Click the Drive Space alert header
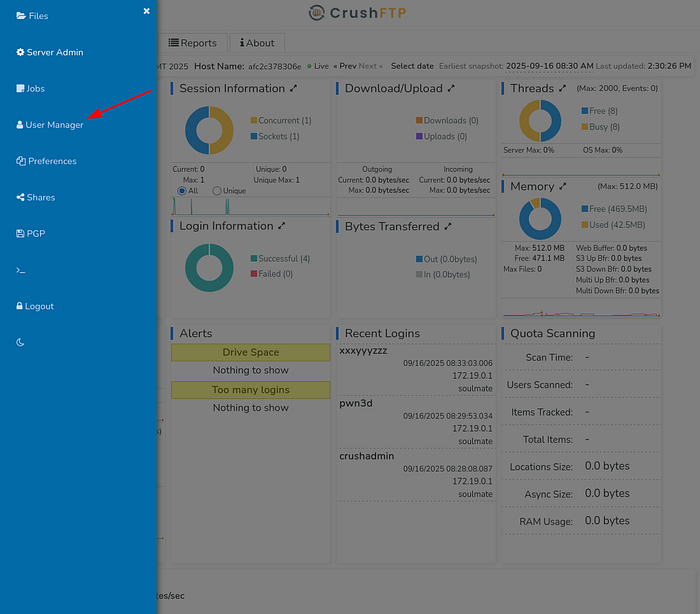Screen dimensions: 700x614 250,352
